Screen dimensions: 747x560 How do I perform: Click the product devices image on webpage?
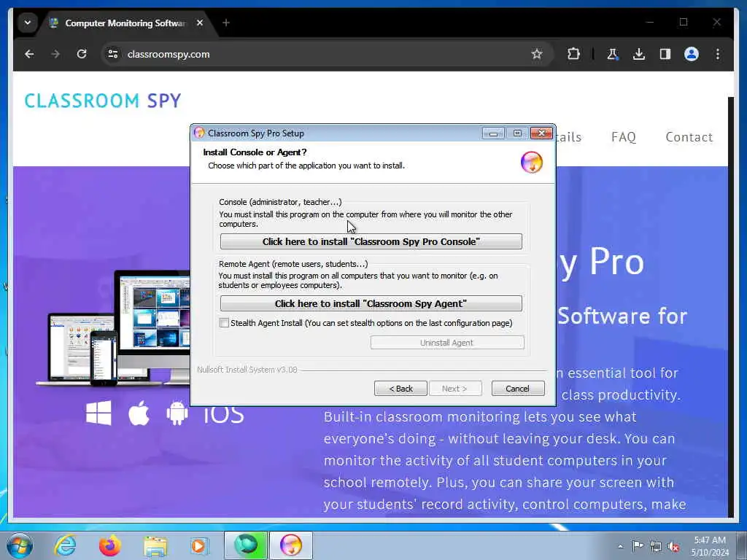coord(113,328)
